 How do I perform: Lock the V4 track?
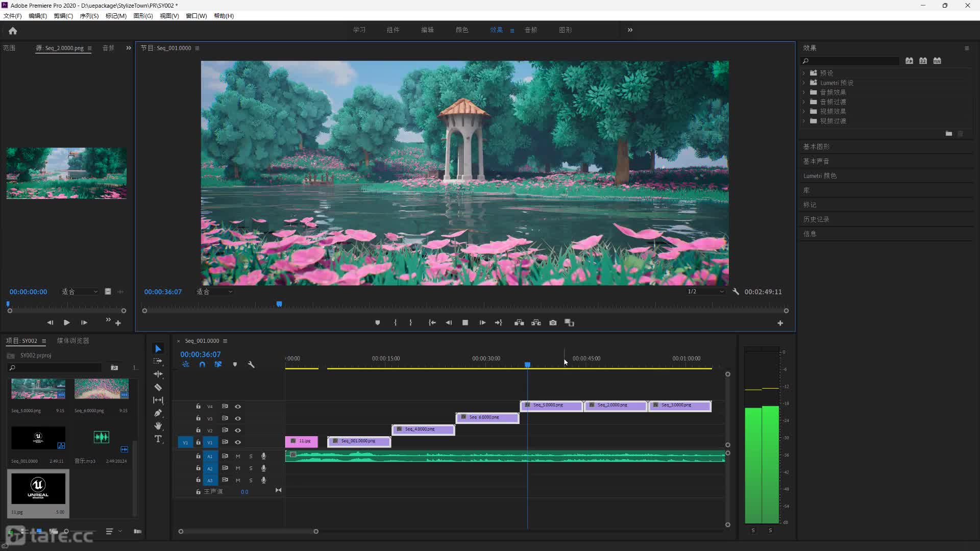tap(198, 407)
